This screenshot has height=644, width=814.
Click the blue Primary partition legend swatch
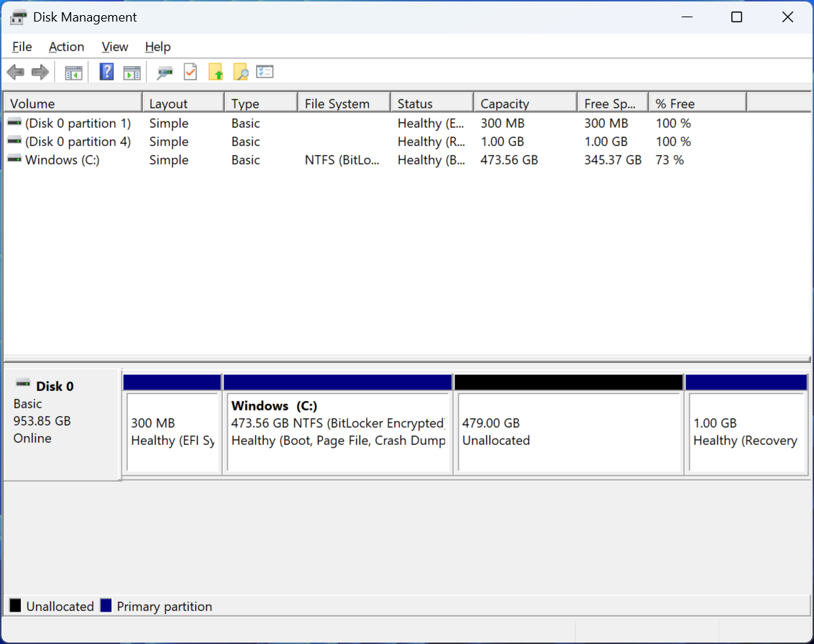(x=106, y=606)
